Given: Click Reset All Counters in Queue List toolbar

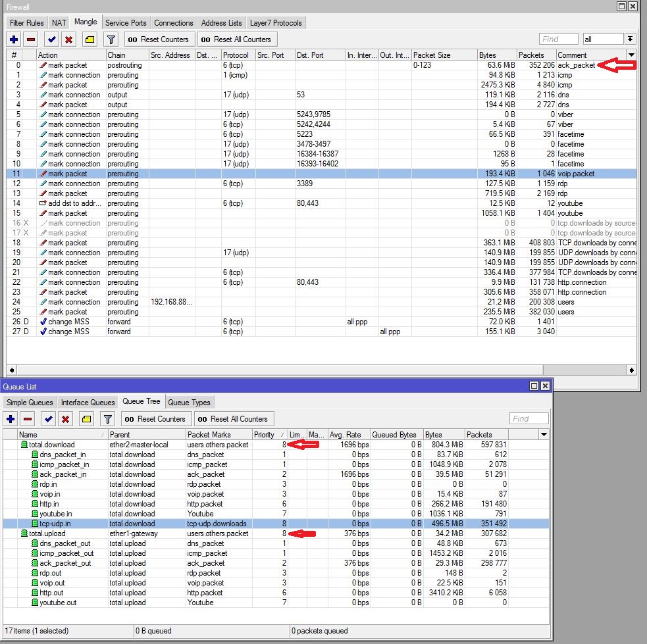Looking at the screenshot, I should tap(234, 419).
